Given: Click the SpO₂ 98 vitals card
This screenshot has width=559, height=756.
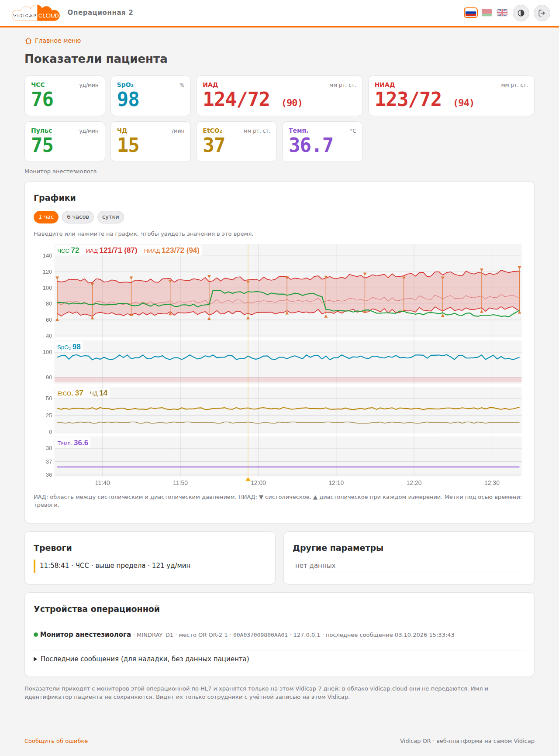Looking at the screenshot, I should [x=151, y=96].
